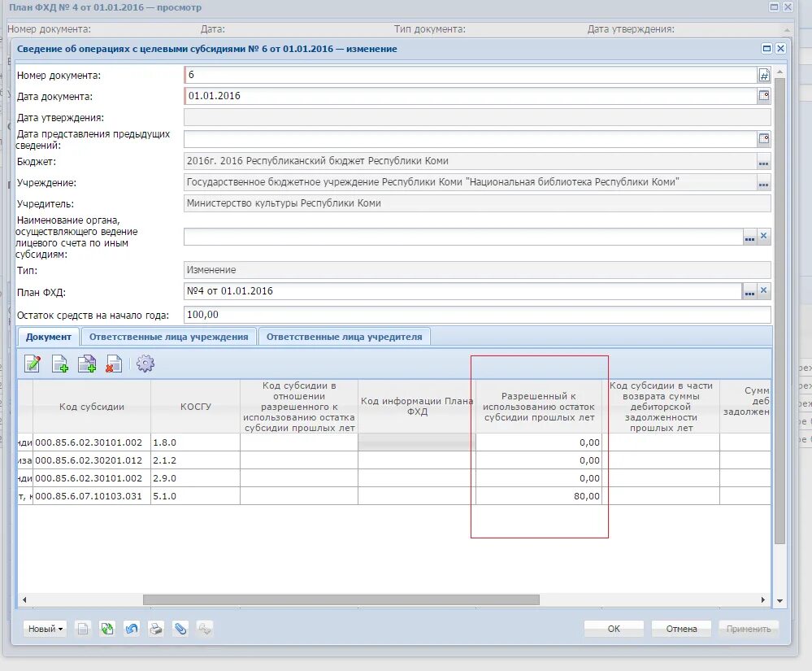
Task: Click the blue undo arrow icon
Action: [132, 629]
